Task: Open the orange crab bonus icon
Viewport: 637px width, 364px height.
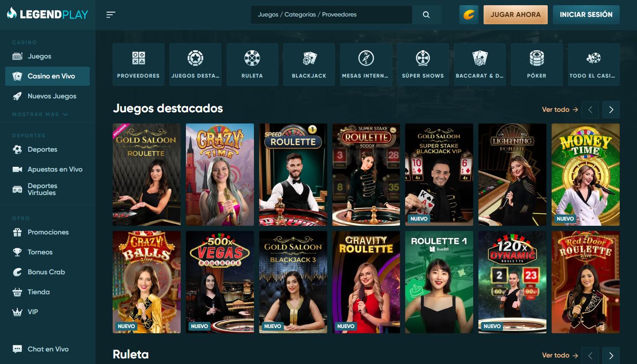Action: [x=469, y=15]
